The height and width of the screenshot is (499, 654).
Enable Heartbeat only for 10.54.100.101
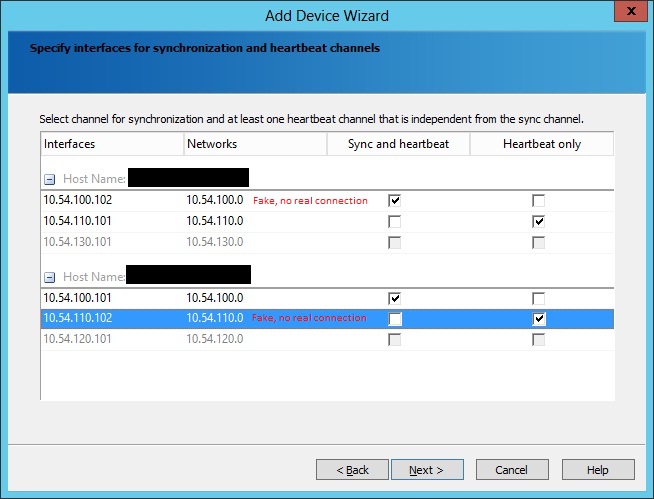click(538, 298)
